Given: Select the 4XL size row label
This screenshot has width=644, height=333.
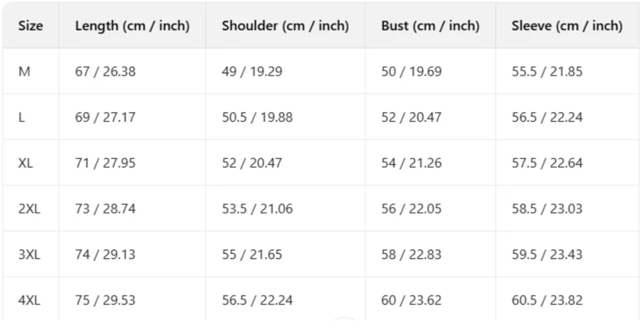Looking at the screenshot, I should coord(29,300).
